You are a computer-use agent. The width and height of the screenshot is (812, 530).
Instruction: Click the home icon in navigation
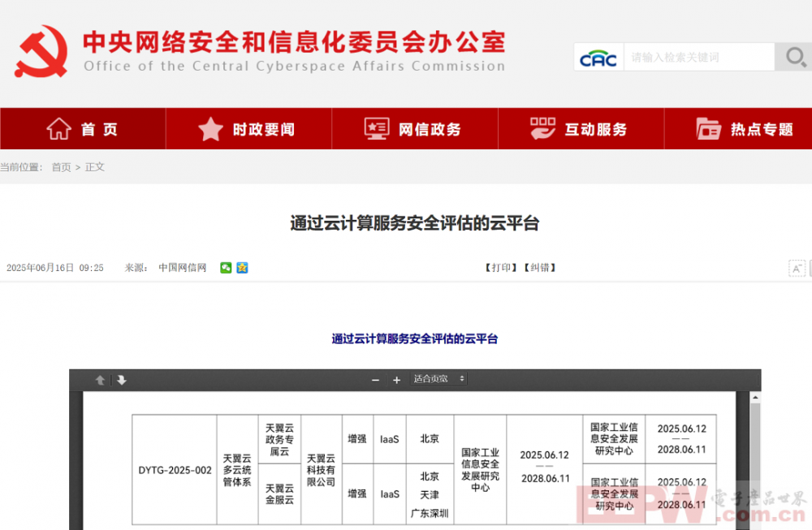tap(59, 129)
